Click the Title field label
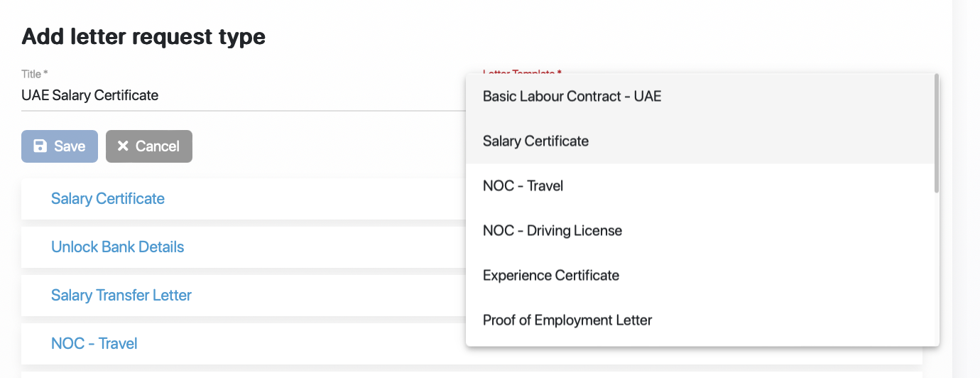 (x=34, y=74)
